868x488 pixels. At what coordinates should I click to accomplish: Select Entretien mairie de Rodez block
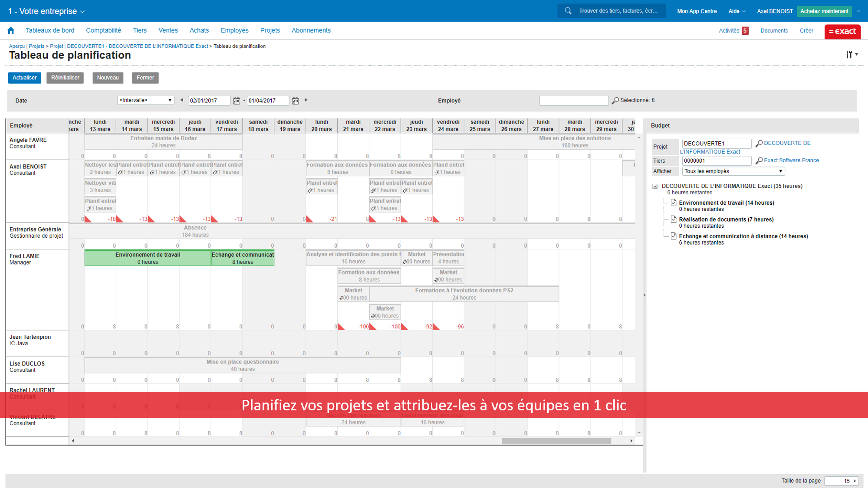[x=164, y=142]
